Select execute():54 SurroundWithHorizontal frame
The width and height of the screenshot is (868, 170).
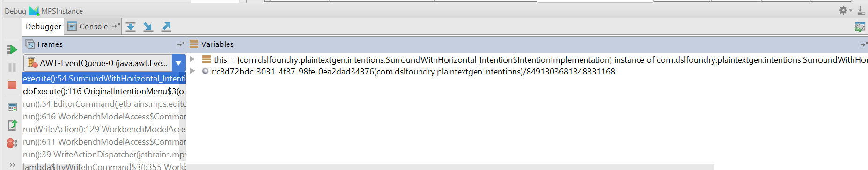pos(104,79)
